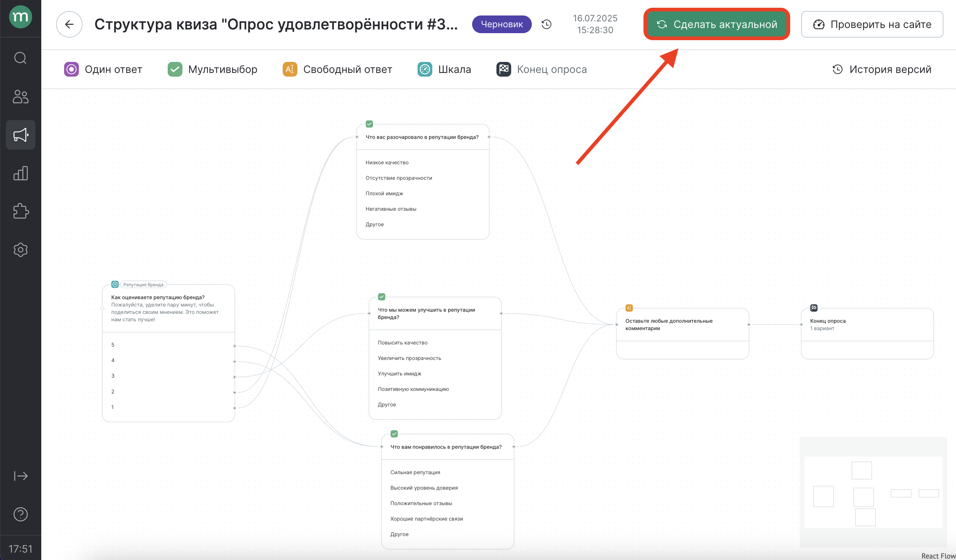Click the expand sidebar arrow icon

click(x=21, y=476)
